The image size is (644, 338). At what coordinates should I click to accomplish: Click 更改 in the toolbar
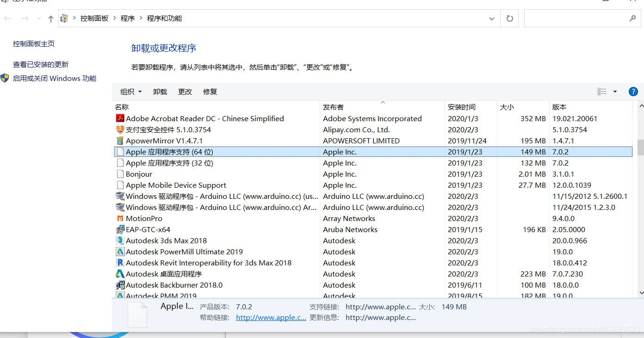[x=185, y=92]
